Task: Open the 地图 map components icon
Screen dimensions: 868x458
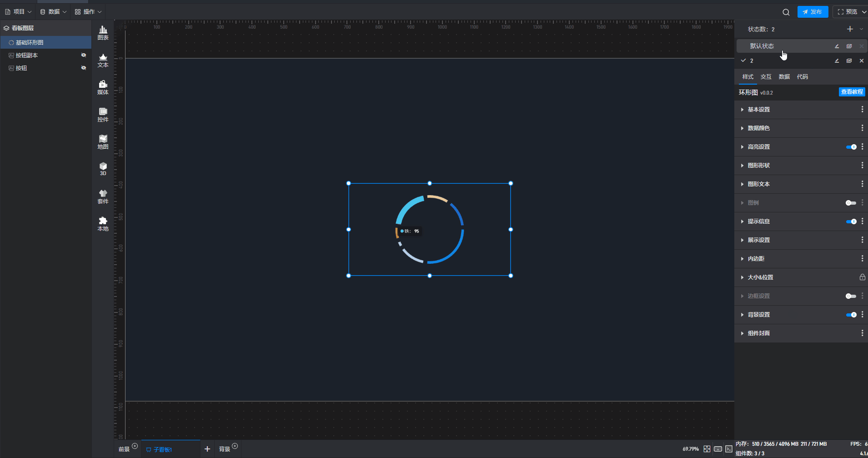Action: [x=103, y=142]
